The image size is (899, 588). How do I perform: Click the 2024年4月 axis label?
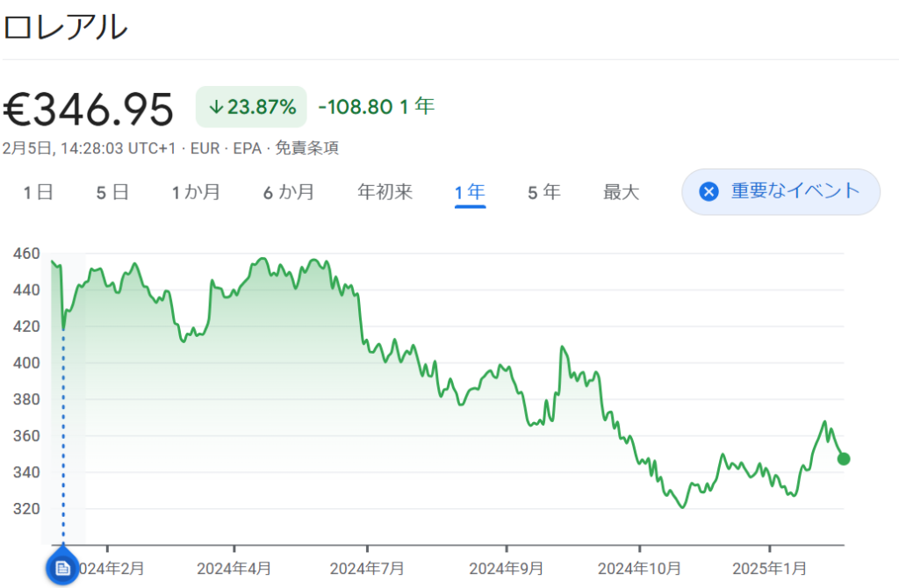pyautogui.click(x=234, y=568)
